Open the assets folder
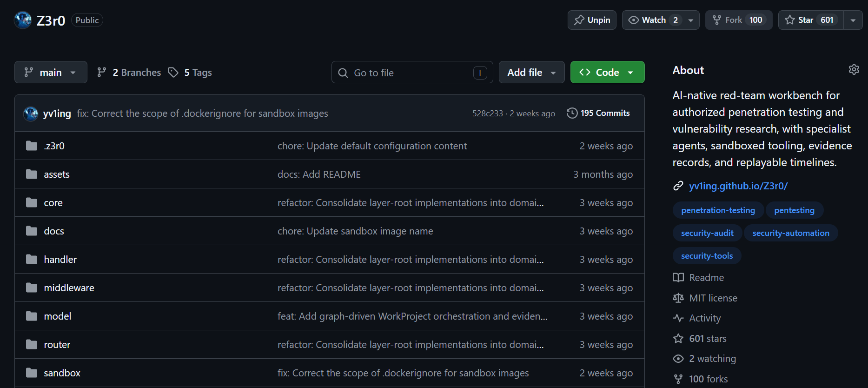The width and height of the screenshot is (868, 388). (57, 174)
